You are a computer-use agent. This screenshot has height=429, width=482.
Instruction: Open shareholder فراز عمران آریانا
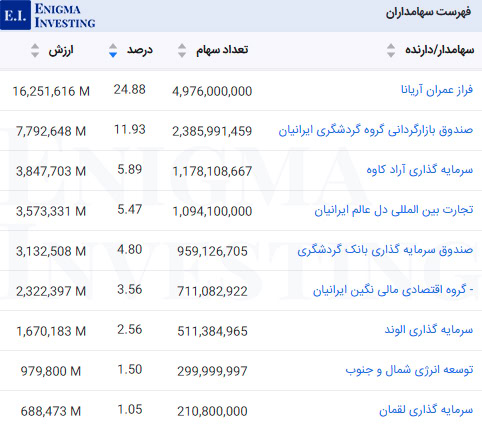(x=437, y=90)
